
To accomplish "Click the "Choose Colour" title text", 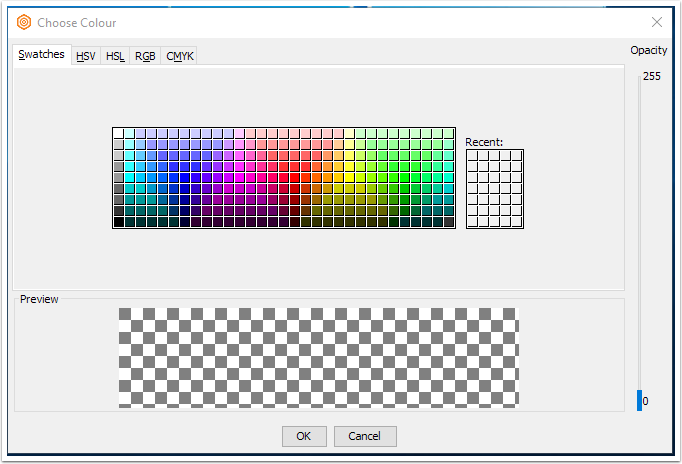I will [x=77, y=23].
